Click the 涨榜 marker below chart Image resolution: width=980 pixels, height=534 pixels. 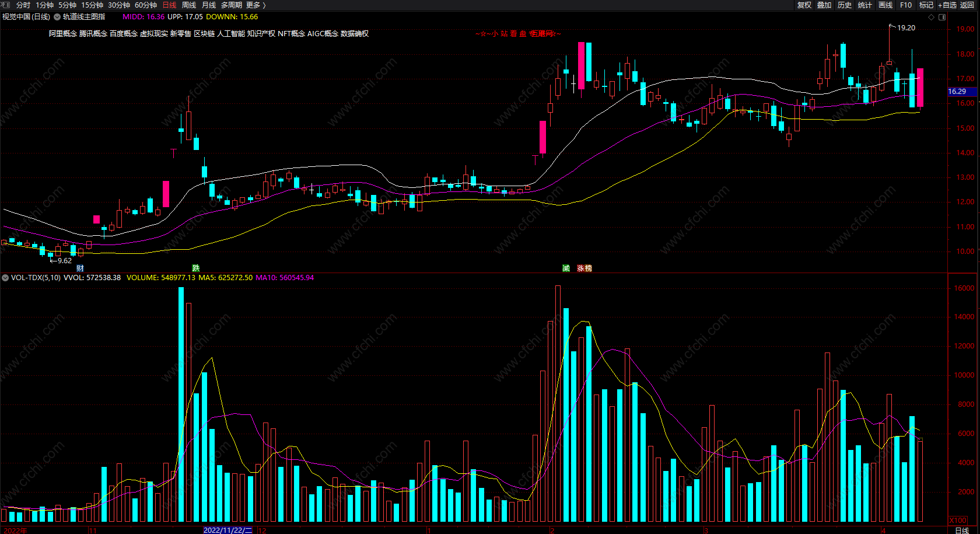point(584,268)
